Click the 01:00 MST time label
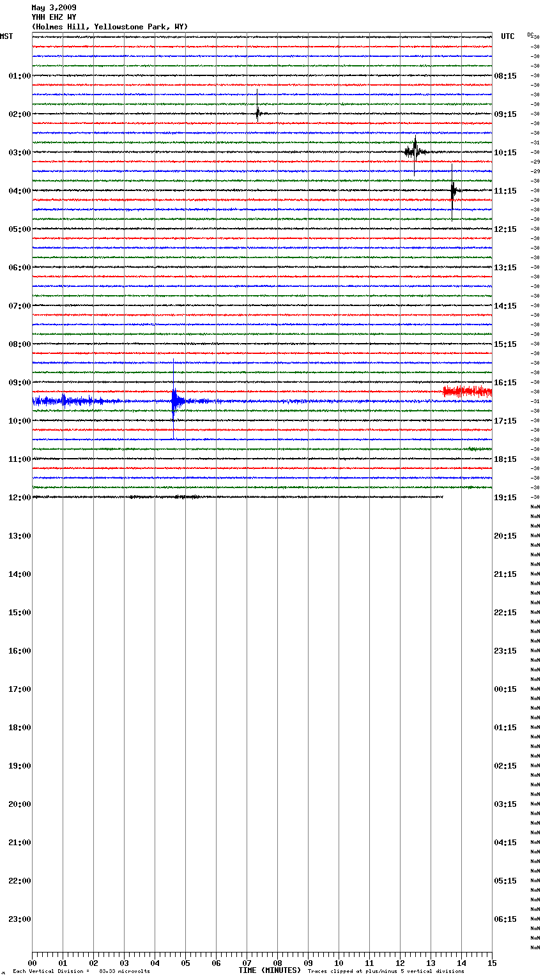Image resolution: width=543 pixels, height=980 pixels. [x=19, y=76]
